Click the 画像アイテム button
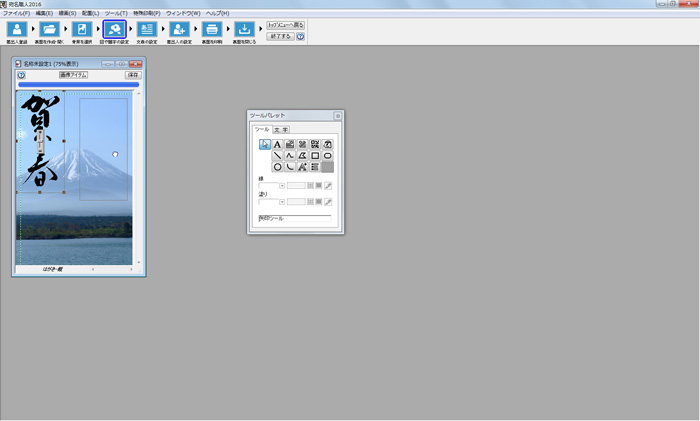 click(x=73, y=75)
